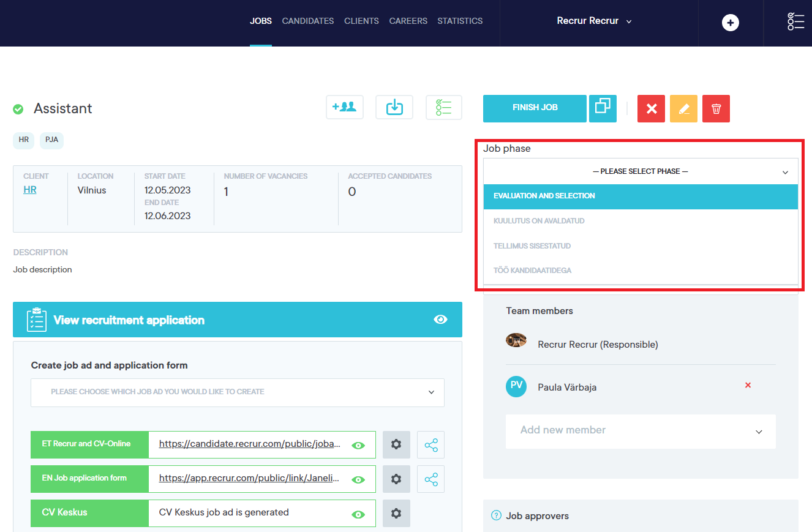Image resolution: width=812 pixels, height=532 pixels.
Task: Click the round plus icon in header
Action: tap(730, 23)
